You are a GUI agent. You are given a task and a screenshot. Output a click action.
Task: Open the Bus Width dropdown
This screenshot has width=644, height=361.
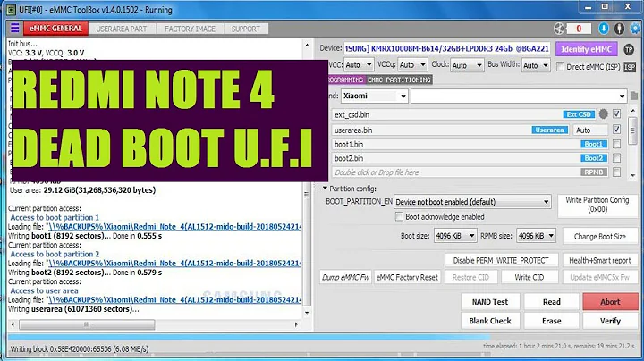[536, 65]
